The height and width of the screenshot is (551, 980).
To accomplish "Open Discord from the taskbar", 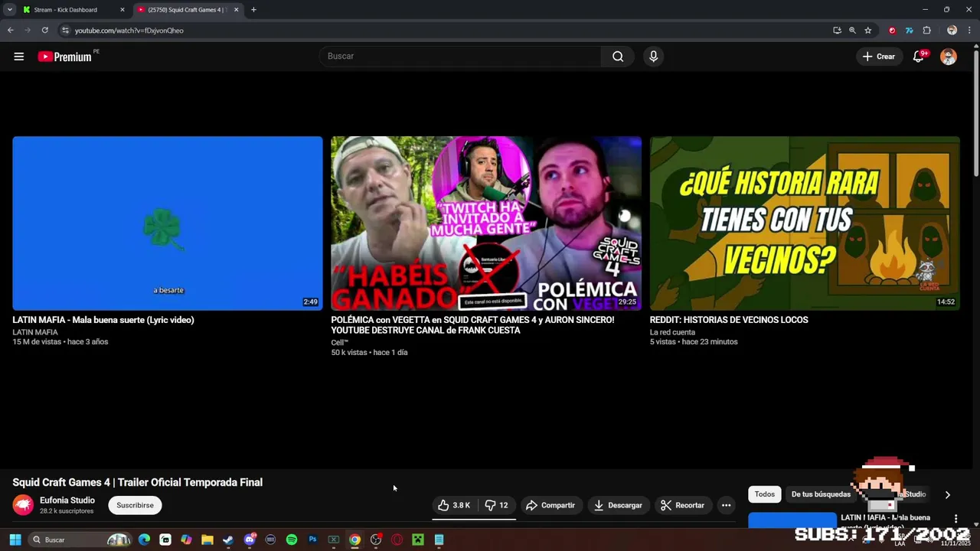I will coord(250,540).
